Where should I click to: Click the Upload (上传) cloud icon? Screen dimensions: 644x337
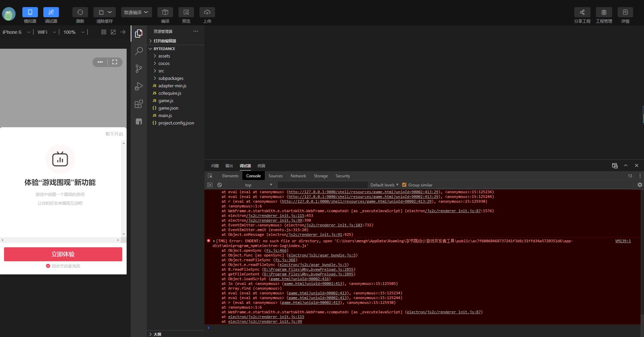[207, 13]
